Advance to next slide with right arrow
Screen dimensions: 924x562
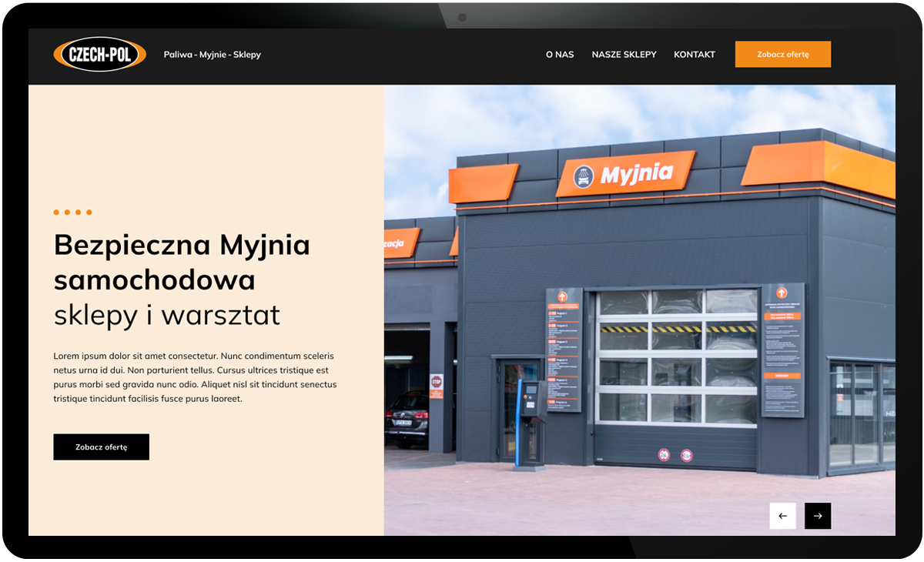click(818, 516)
